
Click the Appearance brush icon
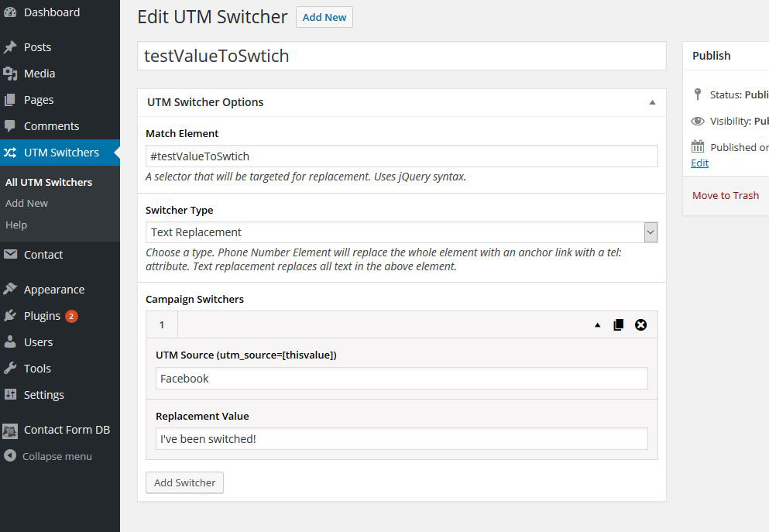pos(10,290)
